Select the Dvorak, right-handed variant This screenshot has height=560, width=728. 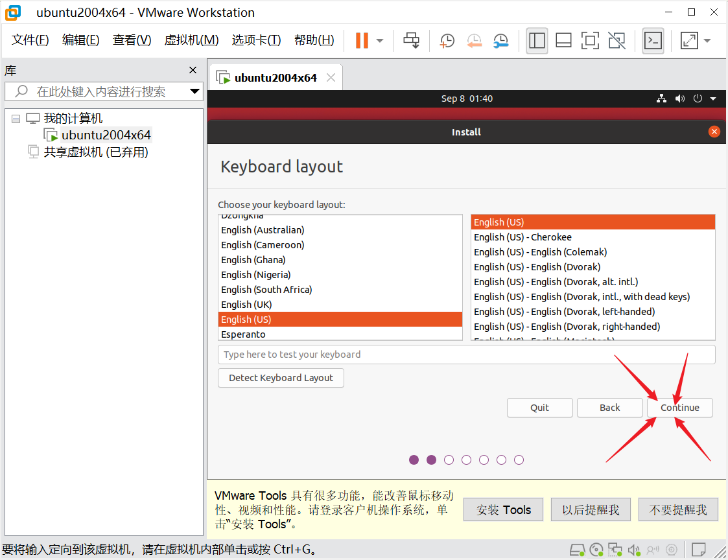click(x=593, y=326)
